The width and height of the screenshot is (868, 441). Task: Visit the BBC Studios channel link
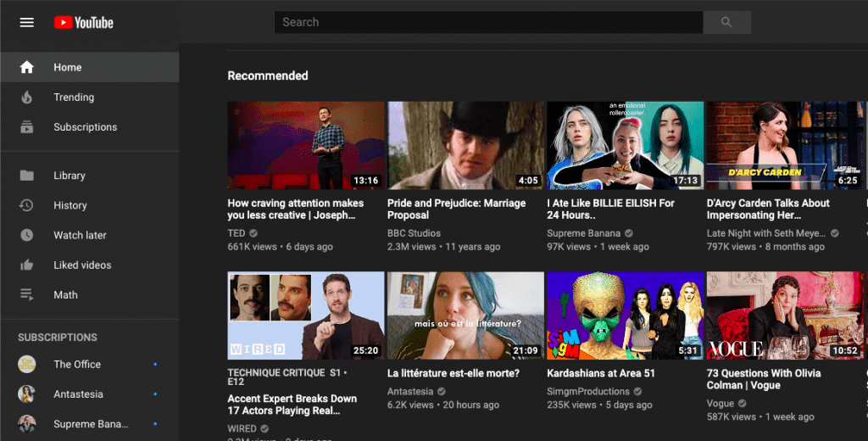(414, 233)
